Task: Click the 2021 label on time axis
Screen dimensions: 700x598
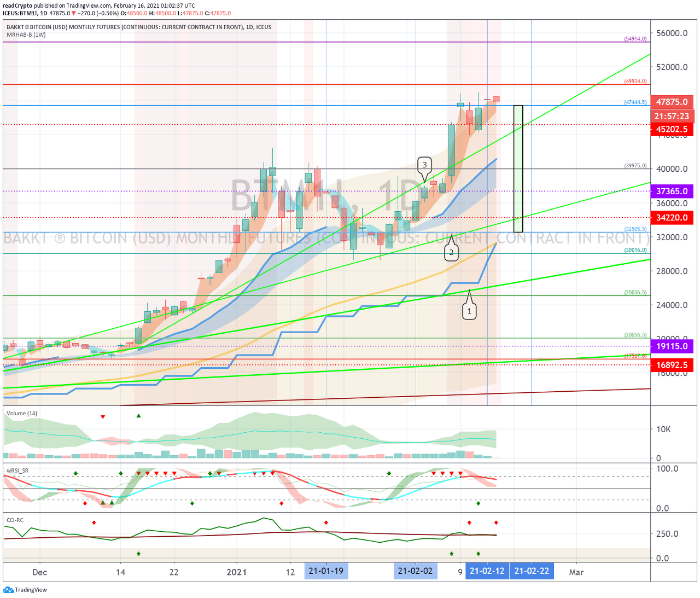Action: click(x=237, y=572)
